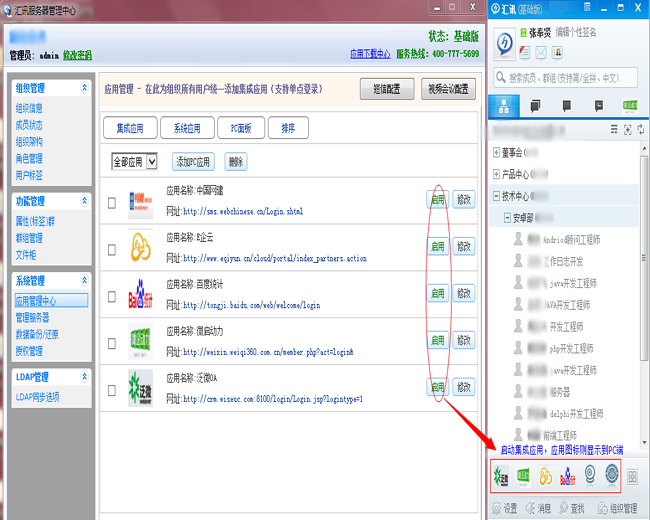Screen dimensions: 650x520
Task: Open the organization structure tab in Huixun panel
Action: (x=504, y=106)
